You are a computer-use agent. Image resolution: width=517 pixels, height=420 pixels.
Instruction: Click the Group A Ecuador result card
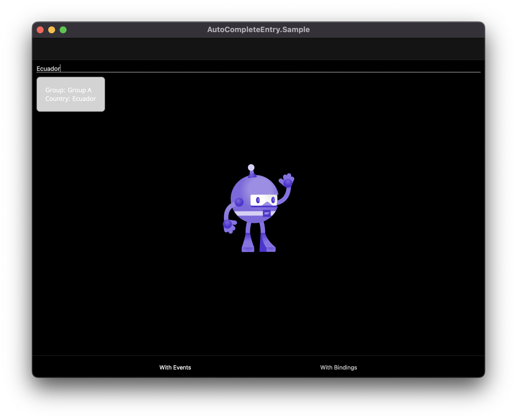coord(71,94)
